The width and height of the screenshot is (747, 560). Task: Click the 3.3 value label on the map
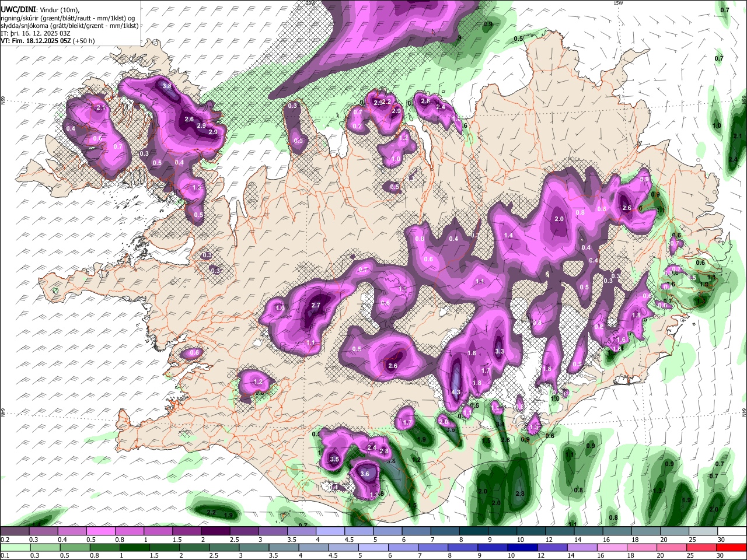coord(500,352)
